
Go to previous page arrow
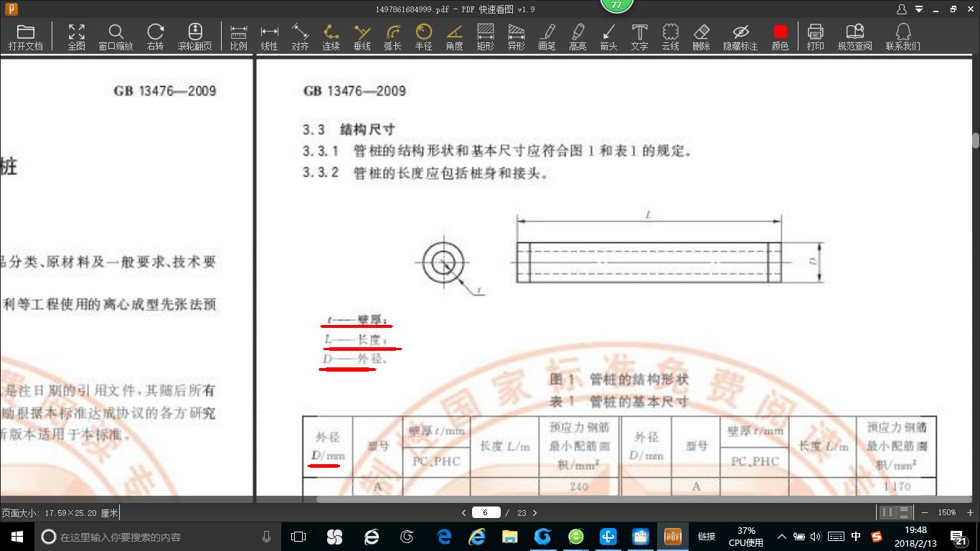464,513
